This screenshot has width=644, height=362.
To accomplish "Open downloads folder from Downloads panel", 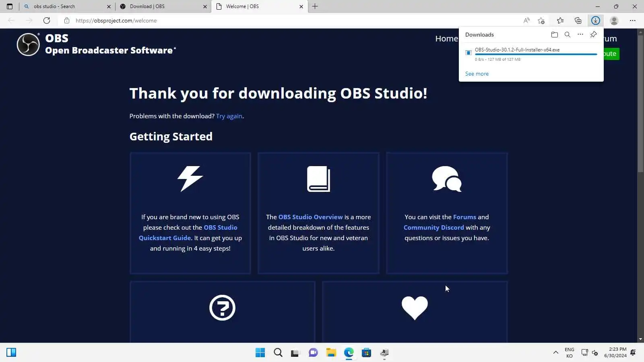I will (x=555, y=35).
